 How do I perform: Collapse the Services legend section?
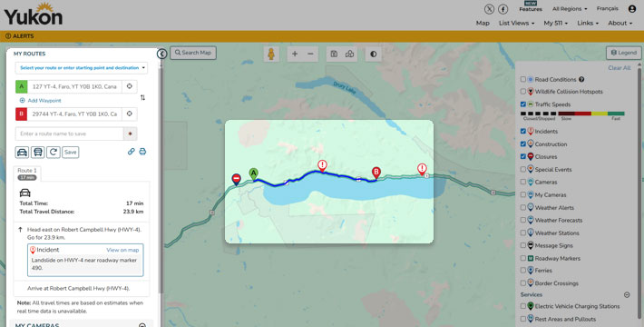coord(627,294)
